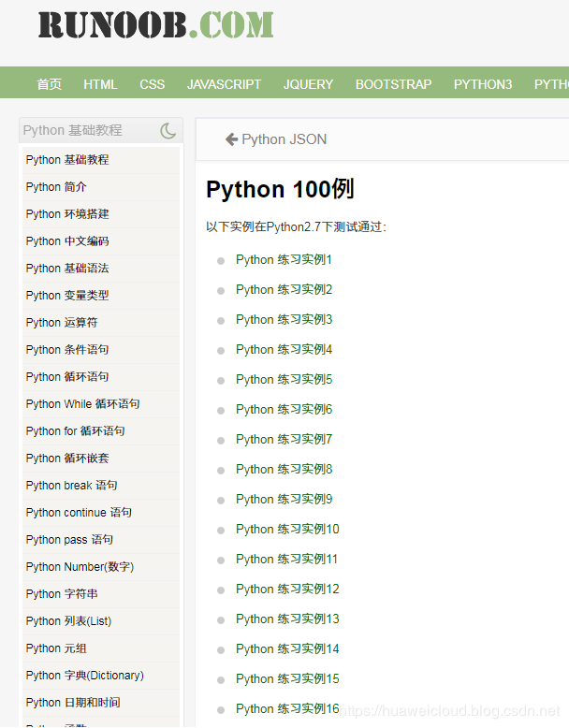Select sidebar item Python pass 语句
The image size is (569, 728).
pos(101,540)
